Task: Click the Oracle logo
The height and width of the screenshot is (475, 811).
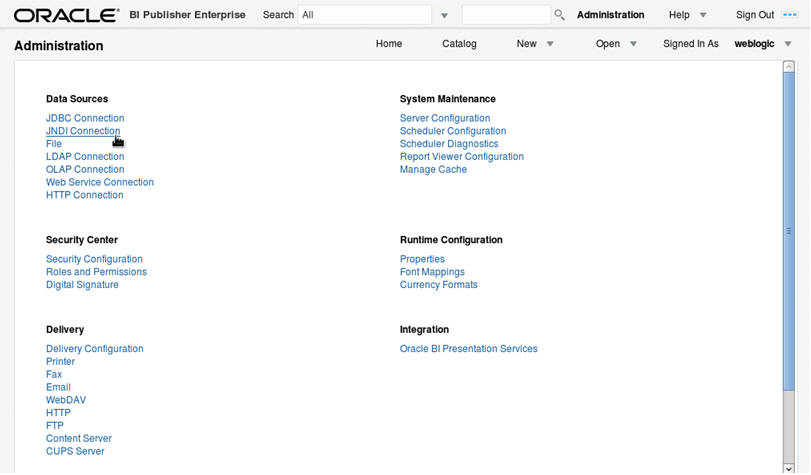Action: [x=67, y=15]
